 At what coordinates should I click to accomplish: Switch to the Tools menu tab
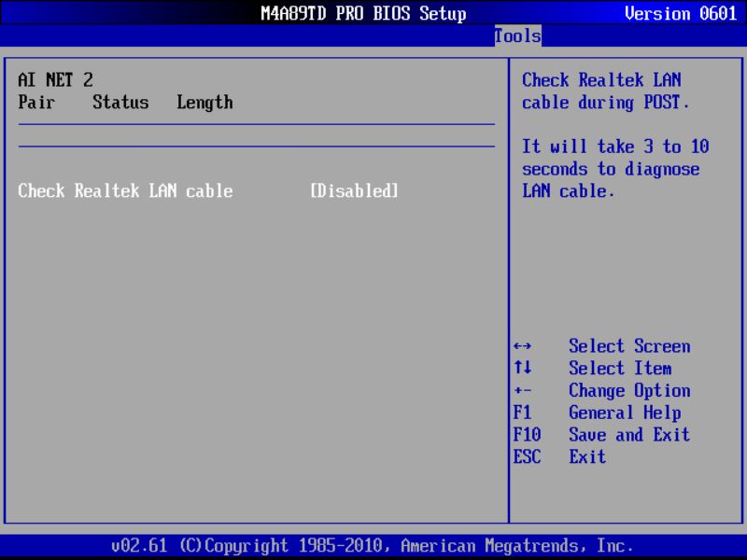[516, 35]
